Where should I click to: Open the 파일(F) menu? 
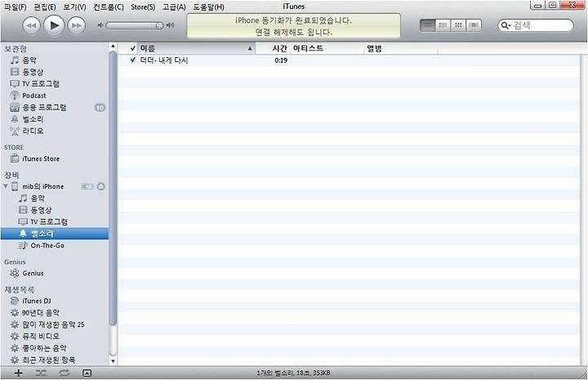[16, 7]
